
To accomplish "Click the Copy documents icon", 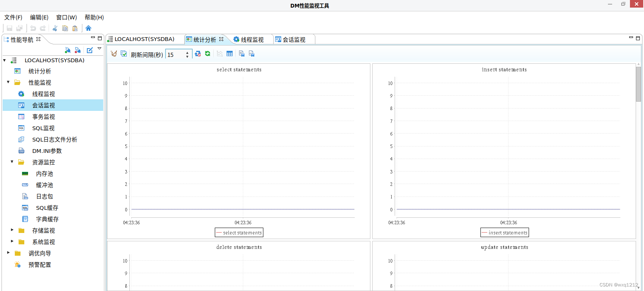I will 65,28.
